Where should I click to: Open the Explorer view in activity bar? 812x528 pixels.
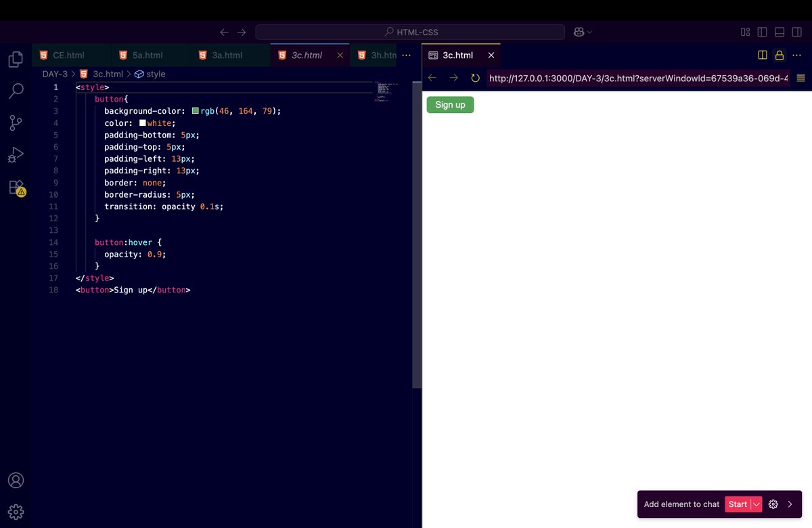16,60
